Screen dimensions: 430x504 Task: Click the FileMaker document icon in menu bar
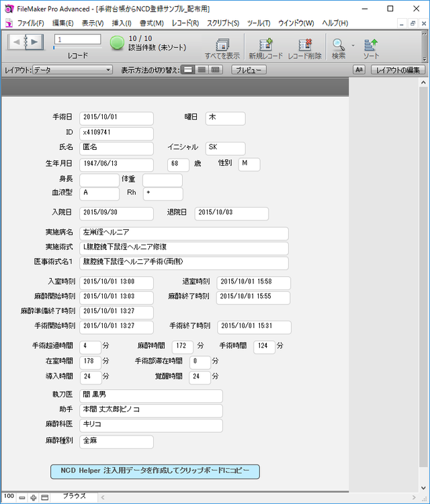pos(9,23)
